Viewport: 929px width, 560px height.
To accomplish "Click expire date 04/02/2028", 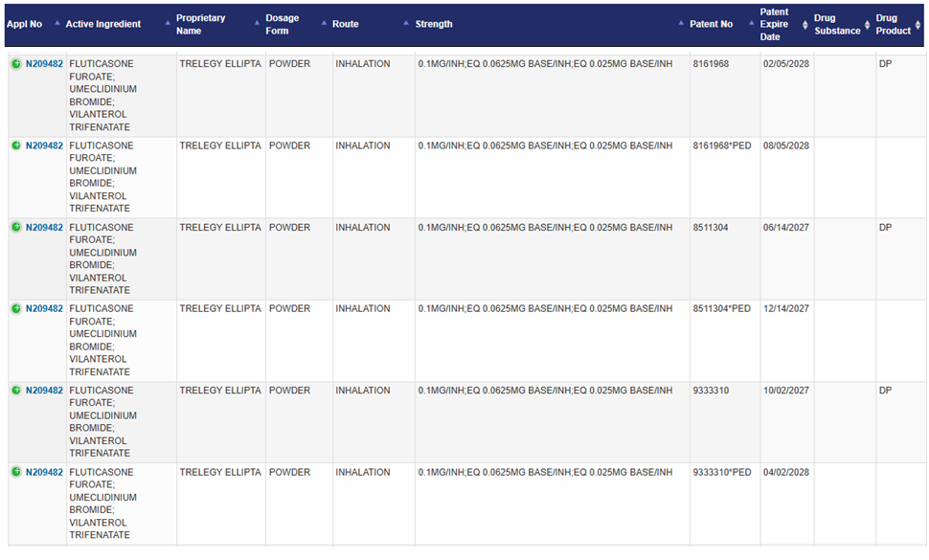I will 785,472.
